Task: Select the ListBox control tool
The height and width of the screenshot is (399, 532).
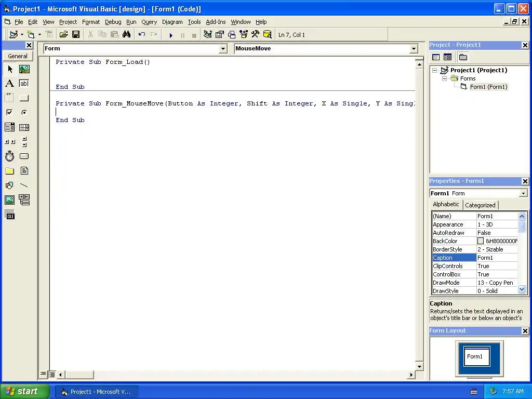Action: (24, 127)
